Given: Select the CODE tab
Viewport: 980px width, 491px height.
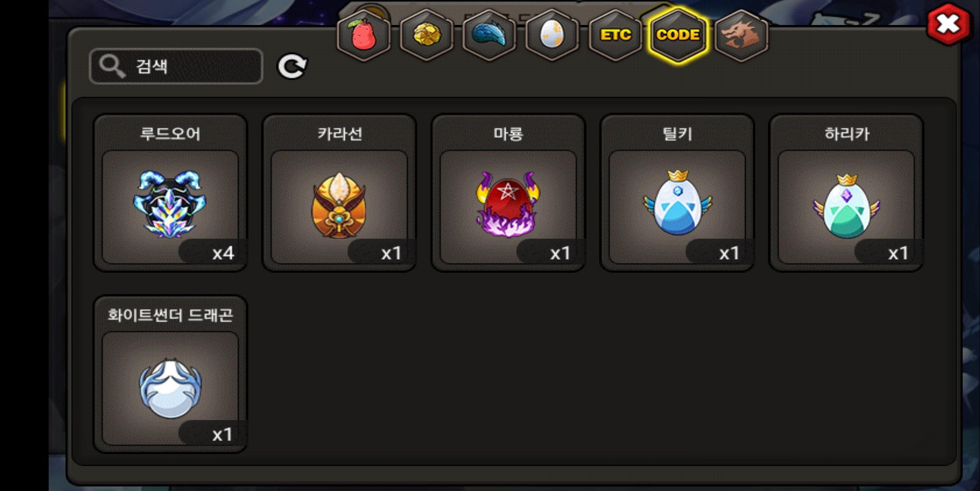Looking at the screenshot, I should [678, 35].
